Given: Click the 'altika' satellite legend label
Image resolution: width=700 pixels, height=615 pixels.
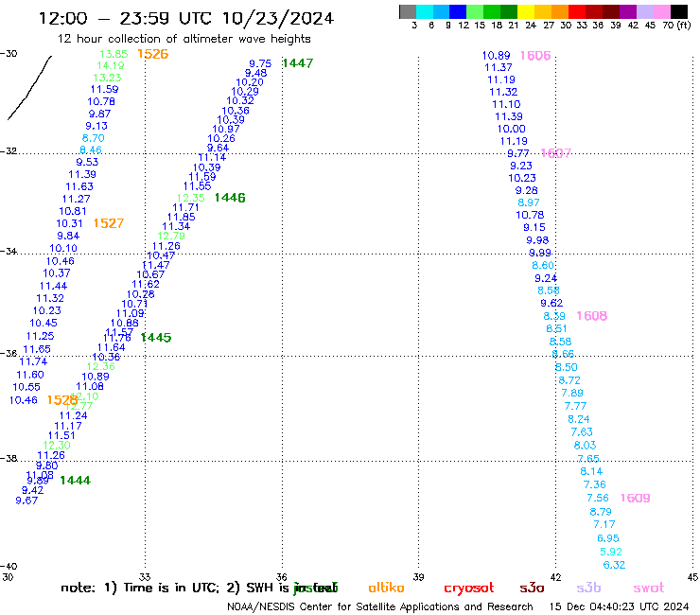Looking at the screenshot, I should coord(386,588).
